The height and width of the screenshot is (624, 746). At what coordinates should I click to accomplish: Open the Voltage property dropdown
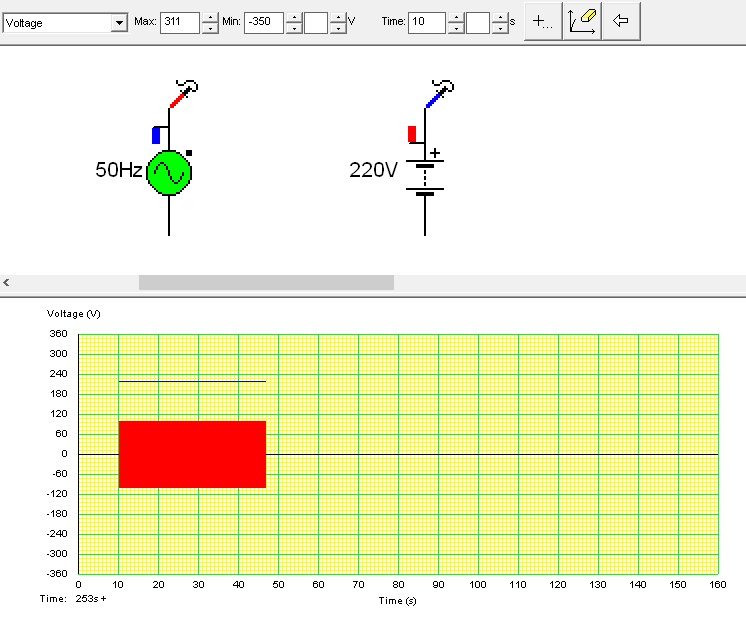(119, 23)
